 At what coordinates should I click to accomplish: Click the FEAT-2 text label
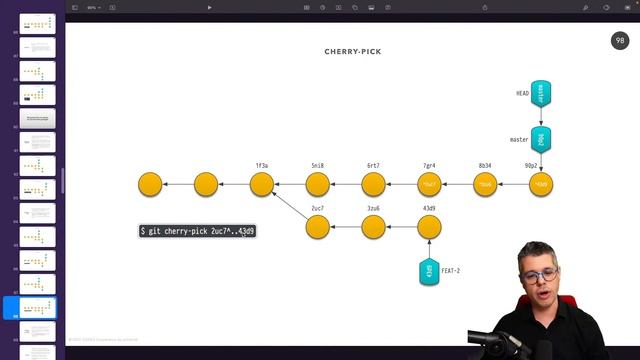[x=451, y=271]
